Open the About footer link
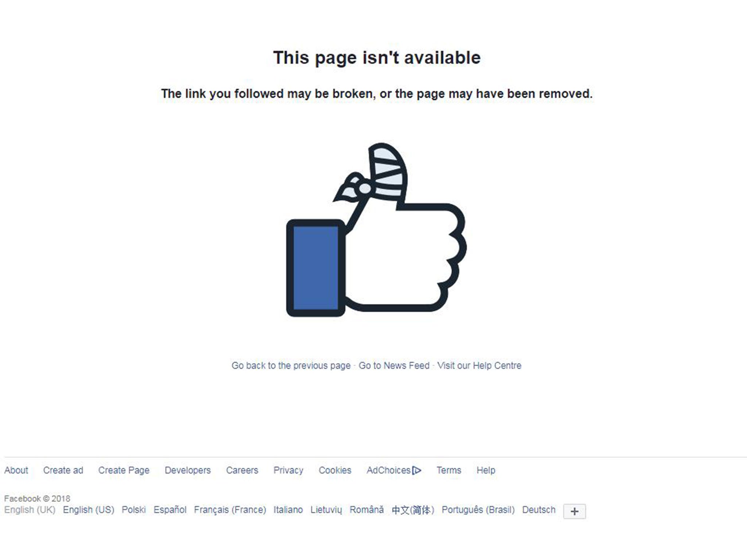The image size is (747, 560). tap(16, 470)
